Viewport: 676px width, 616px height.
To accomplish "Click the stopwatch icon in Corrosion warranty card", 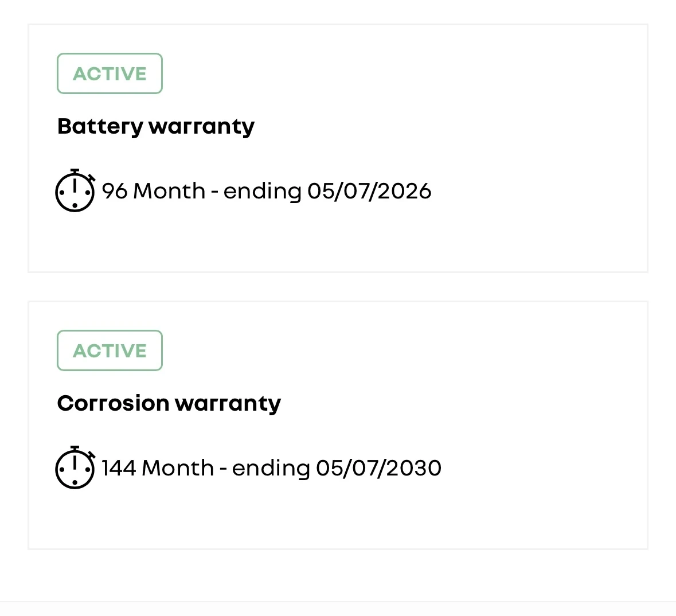I will (x=75, y=467).
